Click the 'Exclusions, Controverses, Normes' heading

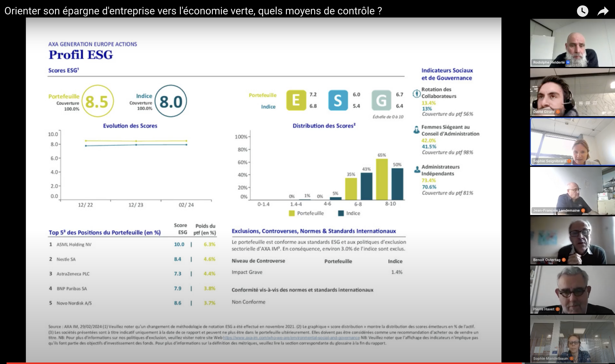pyautogui.click(x=314, y=231)
